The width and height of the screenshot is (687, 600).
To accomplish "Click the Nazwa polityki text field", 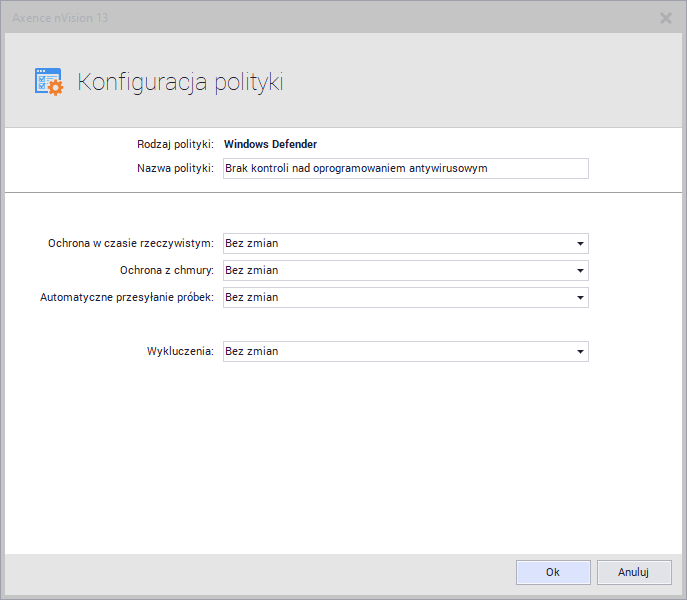I will pyautogui.click(x=405, y=168).
